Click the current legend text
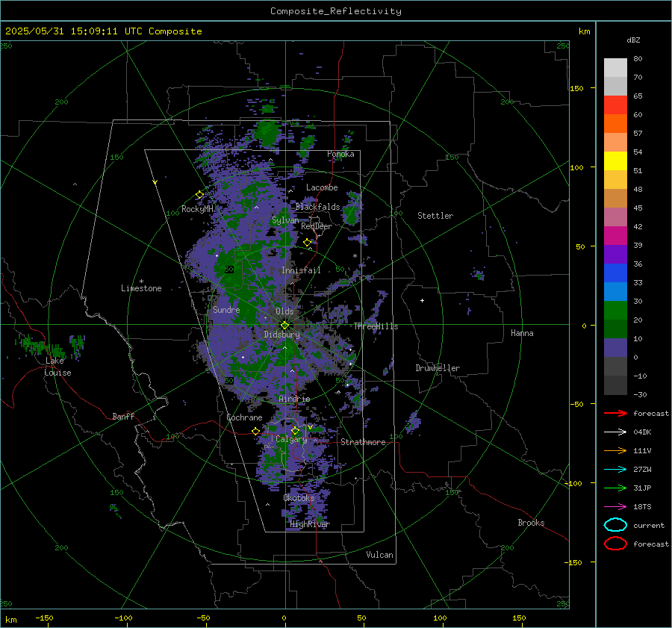The image size is (672, 628). pos(649,526)
